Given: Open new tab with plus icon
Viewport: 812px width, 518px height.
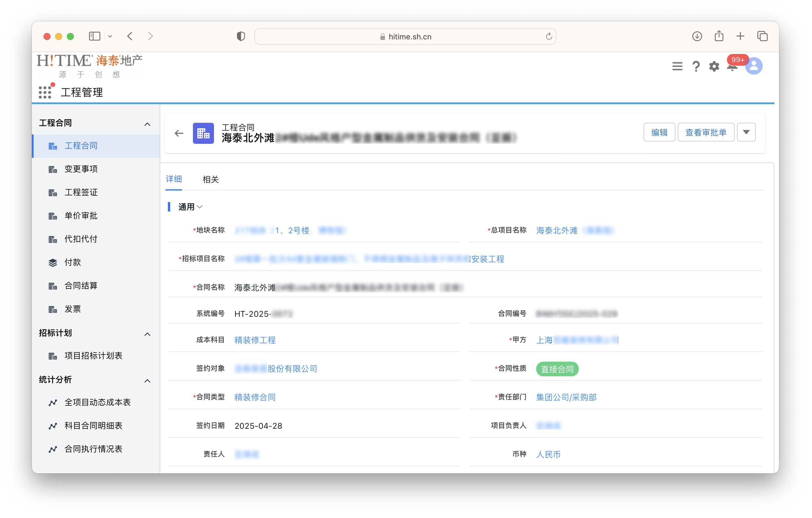Looking at the screenshot, I should pos(740,36).
